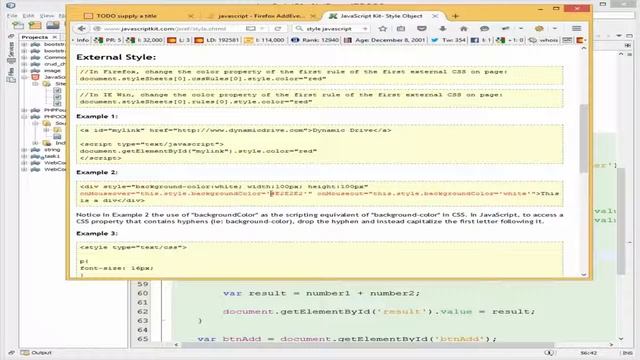The image size is (640, 360).
Task: Click Age: December 8, 2001 item
Action: (385, 40)
